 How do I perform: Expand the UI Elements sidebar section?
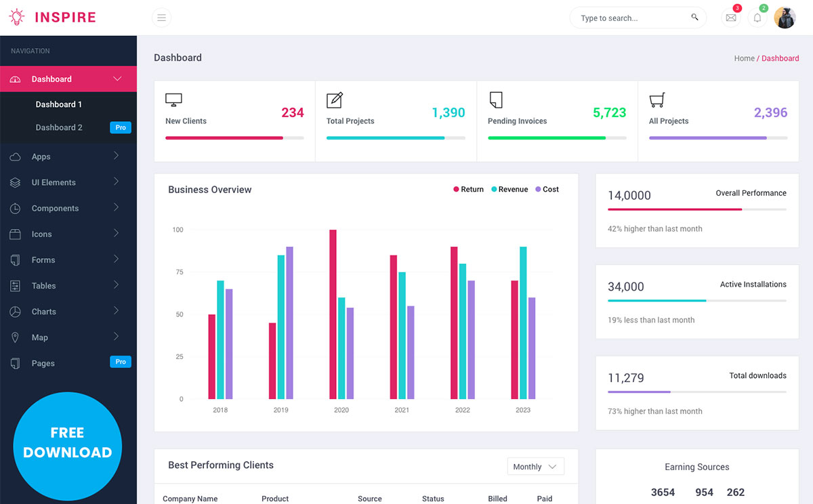(54, 182)
